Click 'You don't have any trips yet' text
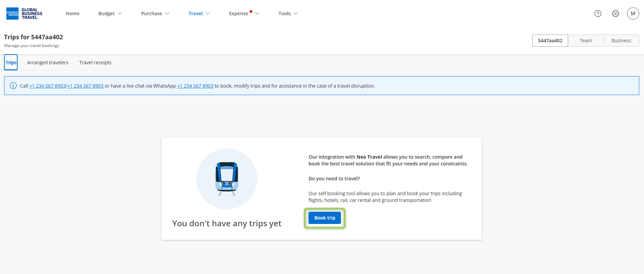 (x=227, y=224)
